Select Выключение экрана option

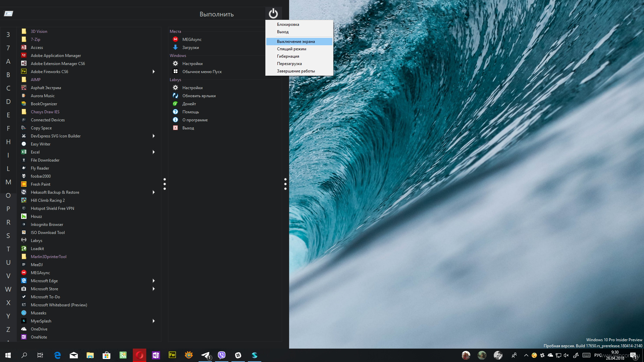[299, 42]
